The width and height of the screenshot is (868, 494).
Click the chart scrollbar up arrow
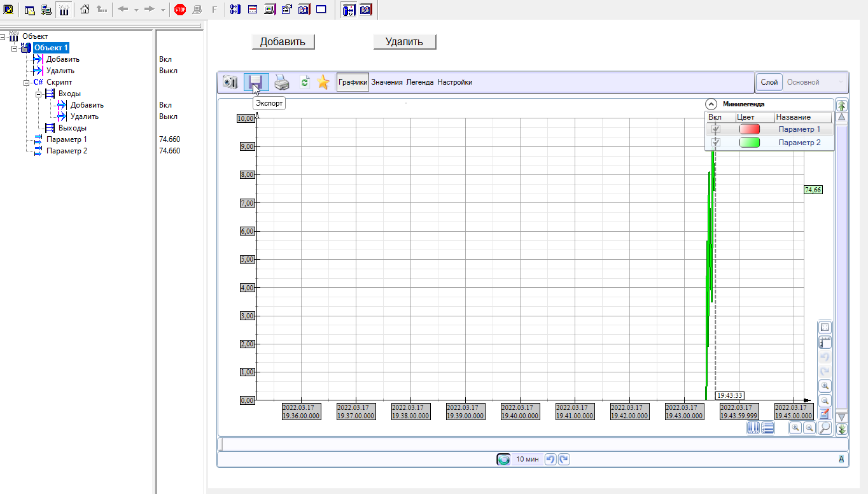(x=842, y=118)
